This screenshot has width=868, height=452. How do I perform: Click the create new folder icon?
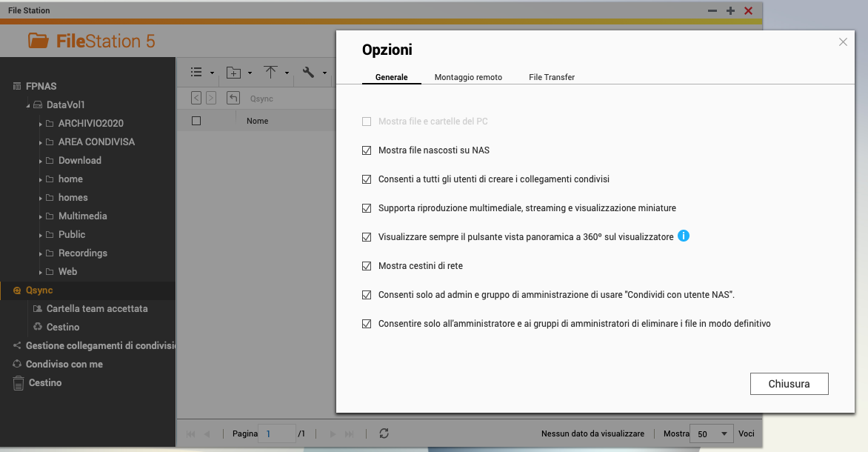(x=233, y=73)
